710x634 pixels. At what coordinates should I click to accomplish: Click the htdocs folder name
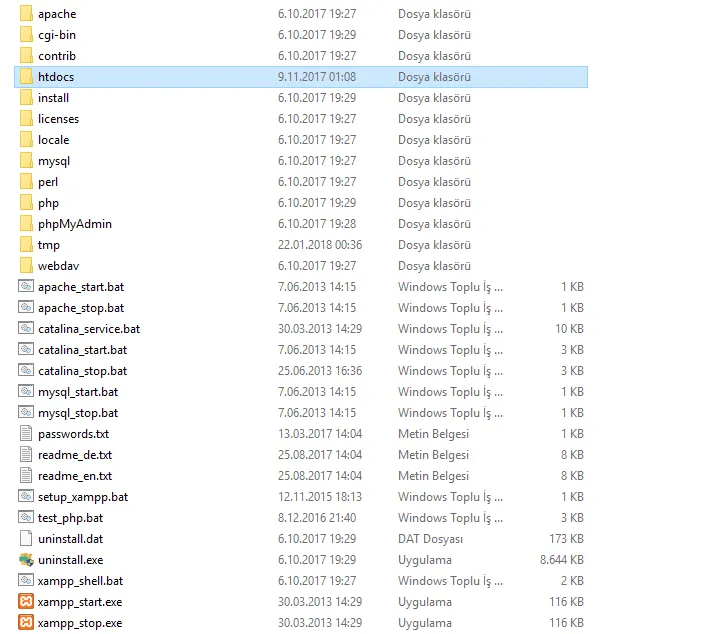tap(56, 77)
